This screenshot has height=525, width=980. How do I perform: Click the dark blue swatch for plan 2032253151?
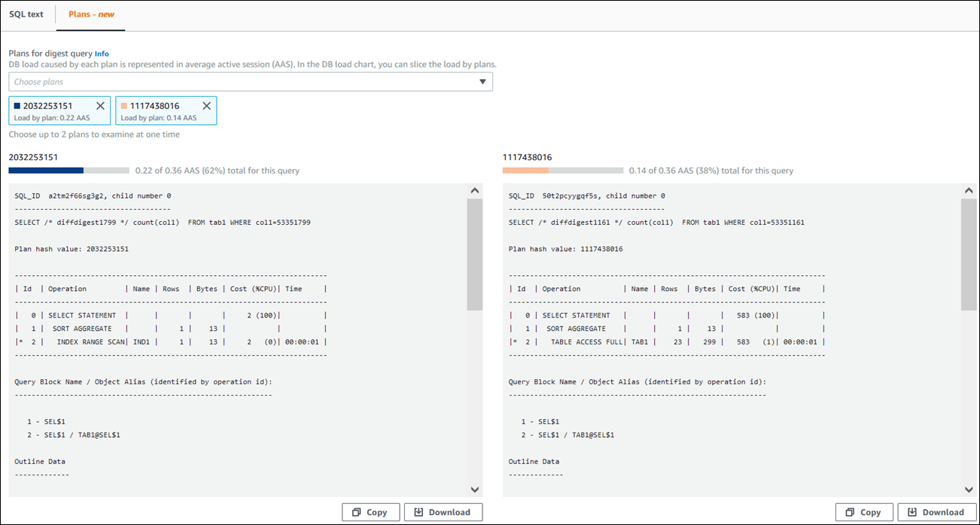point(17,106)
